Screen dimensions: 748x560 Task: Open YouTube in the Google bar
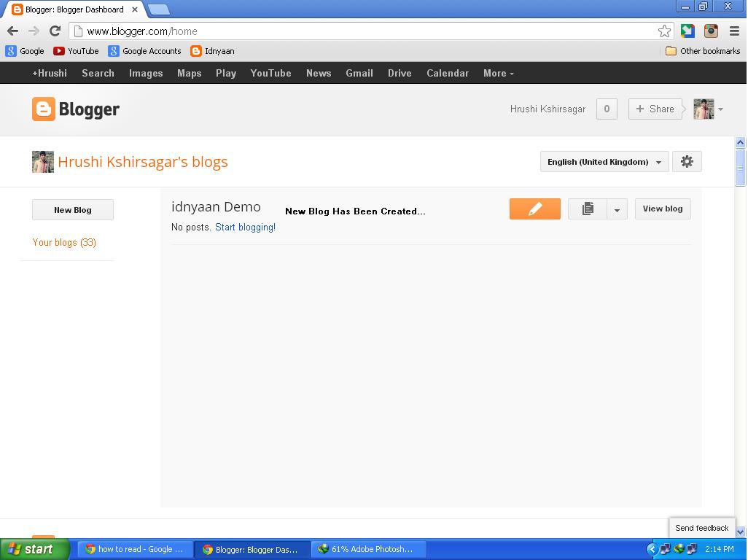point(270,74)
